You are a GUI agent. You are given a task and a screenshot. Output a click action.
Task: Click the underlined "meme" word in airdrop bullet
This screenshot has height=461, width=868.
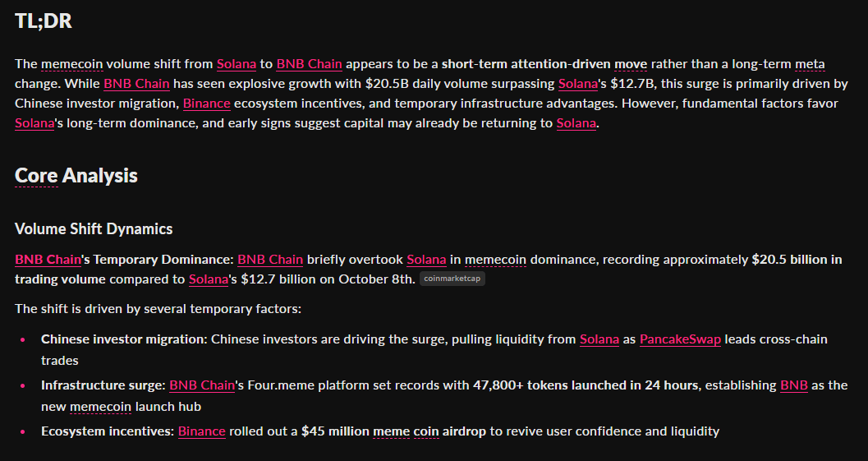(391, 431)
